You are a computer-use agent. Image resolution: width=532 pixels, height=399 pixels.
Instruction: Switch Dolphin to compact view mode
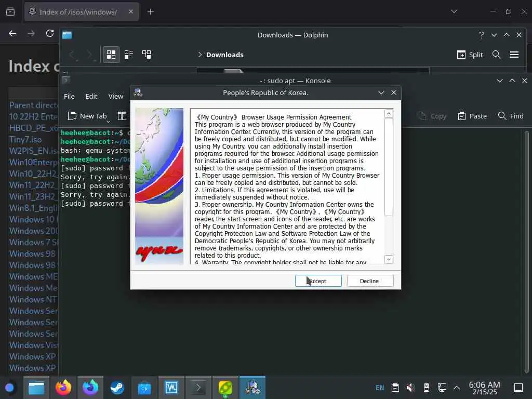pyautogui.click(x=129, y=55)
